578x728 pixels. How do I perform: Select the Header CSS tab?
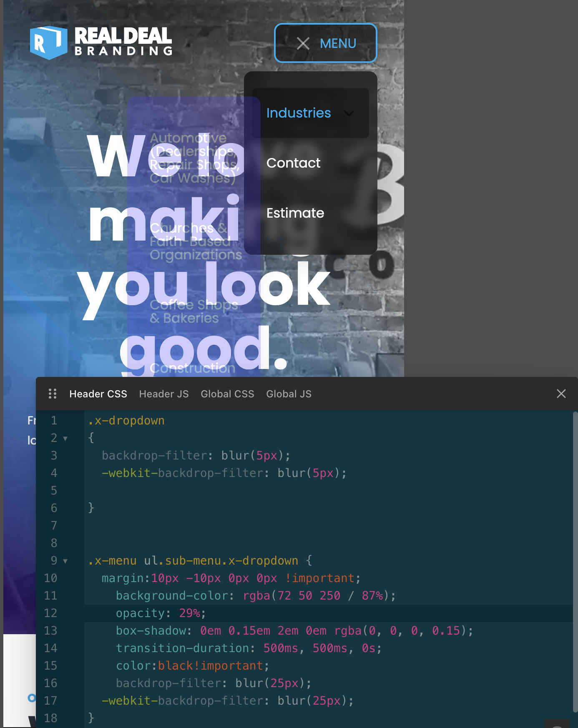(98, 394)
